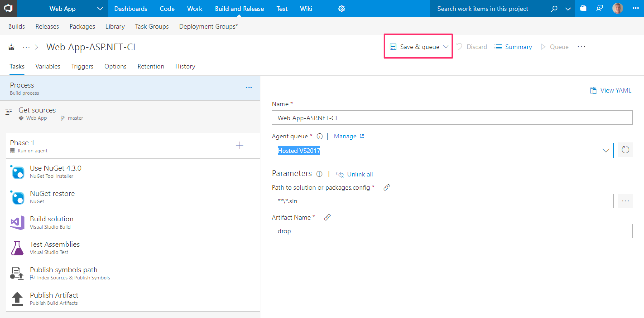Click the Unlink all link
Viewport: 644px width, 318px height.
360,174
